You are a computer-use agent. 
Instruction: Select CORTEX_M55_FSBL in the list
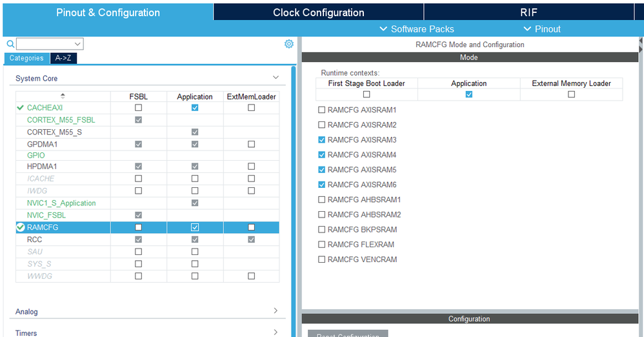[61, 120]
